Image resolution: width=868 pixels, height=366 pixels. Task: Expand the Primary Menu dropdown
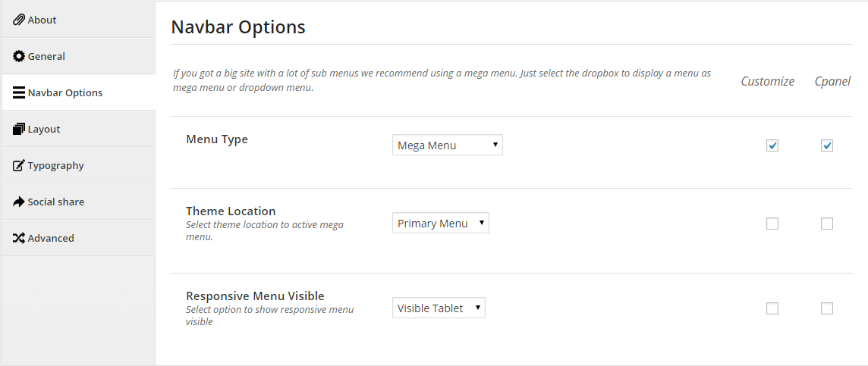441,223
